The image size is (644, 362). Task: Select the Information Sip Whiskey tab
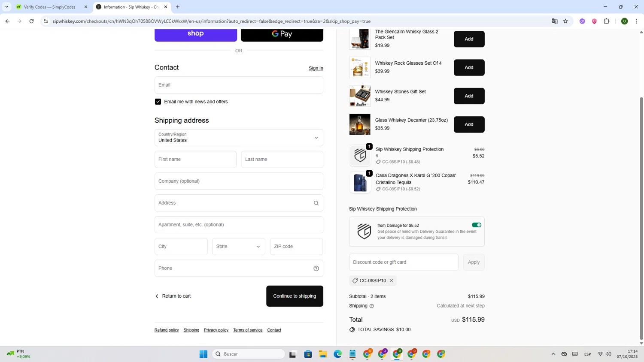[132, 7]
